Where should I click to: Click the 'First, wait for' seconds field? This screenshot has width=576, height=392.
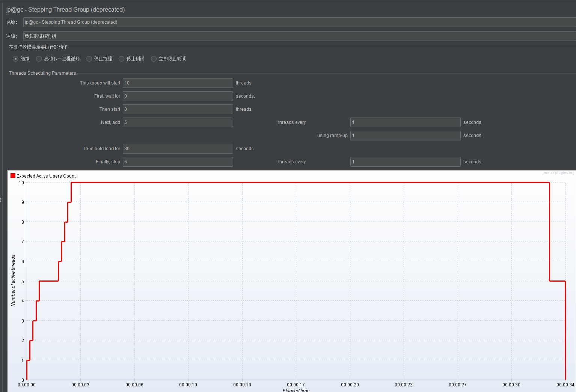(178, 96)
